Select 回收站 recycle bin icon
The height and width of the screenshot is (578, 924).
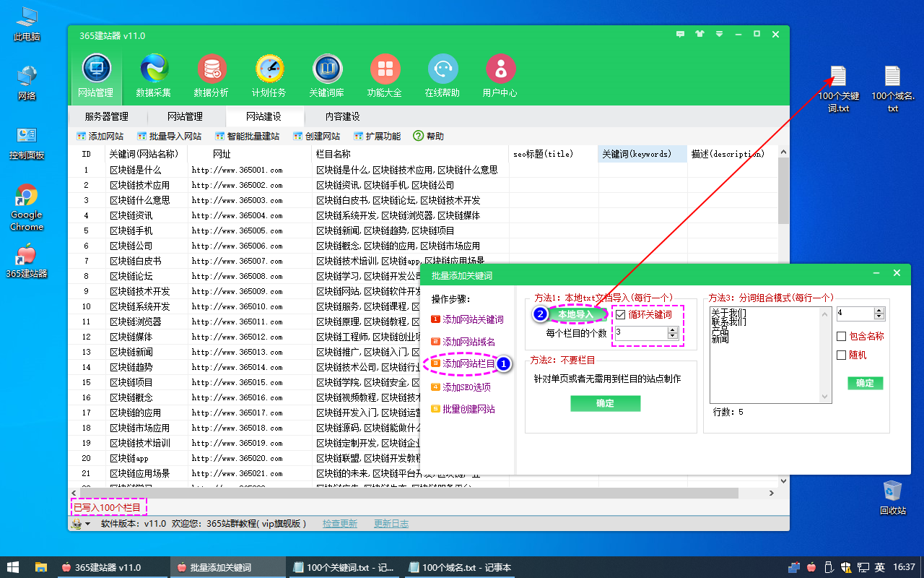[x=893, y=496]
